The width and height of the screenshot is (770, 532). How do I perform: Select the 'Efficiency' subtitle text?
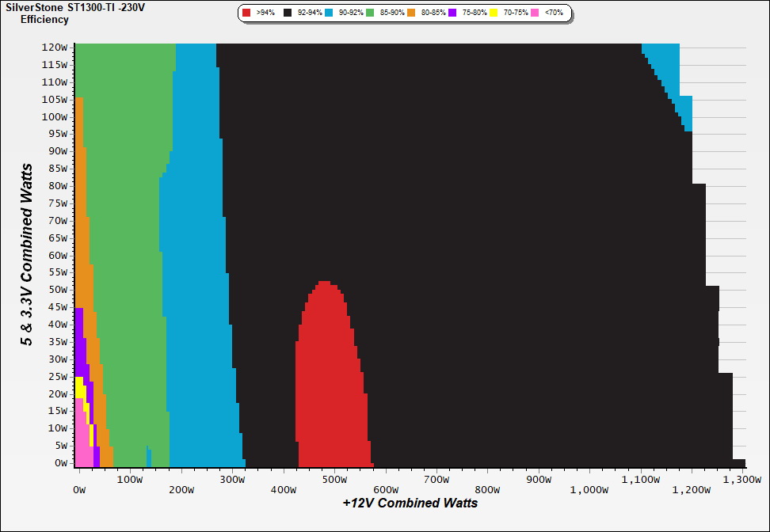(44, 19)
